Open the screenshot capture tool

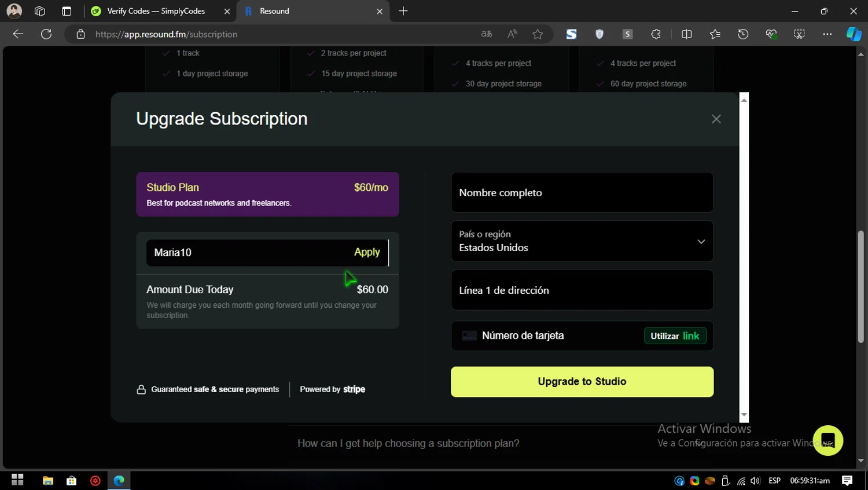[799, 34]
